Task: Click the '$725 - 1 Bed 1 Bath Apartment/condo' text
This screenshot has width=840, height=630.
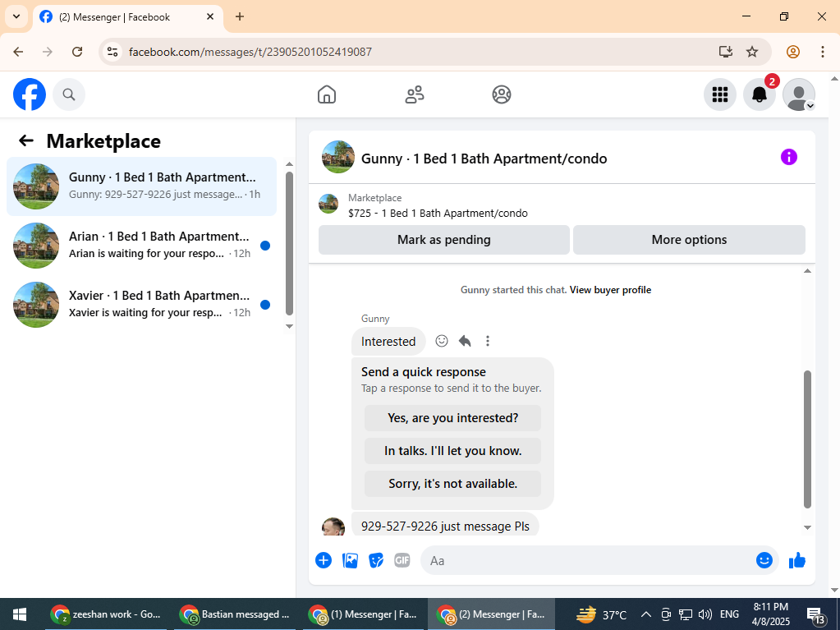Action: point(438,214)
